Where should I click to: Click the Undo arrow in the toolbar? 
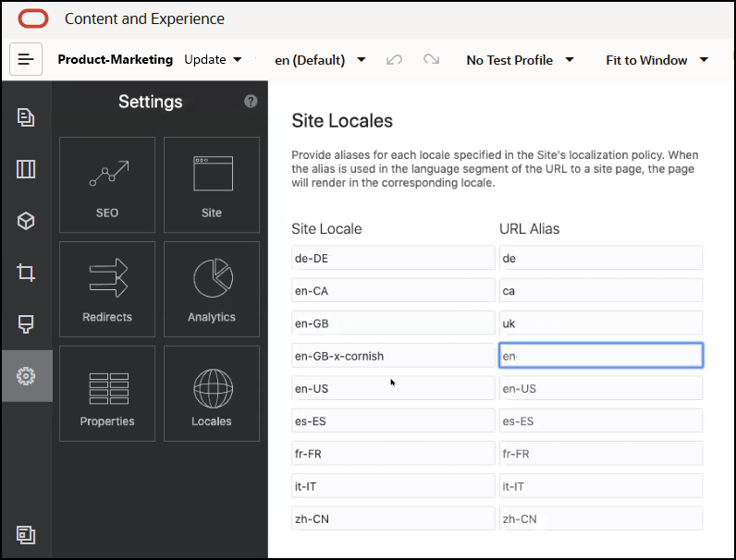[x=395, y=60]
